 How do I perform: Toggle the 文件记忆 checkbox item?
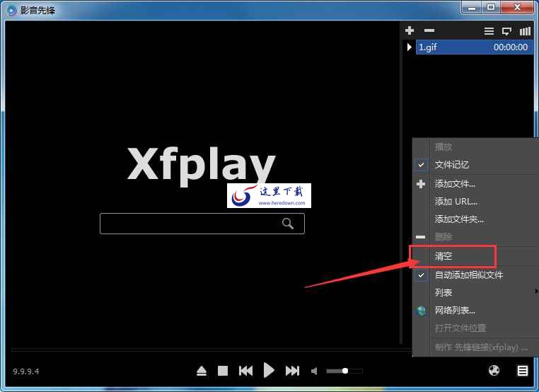[x=476, y=165]
